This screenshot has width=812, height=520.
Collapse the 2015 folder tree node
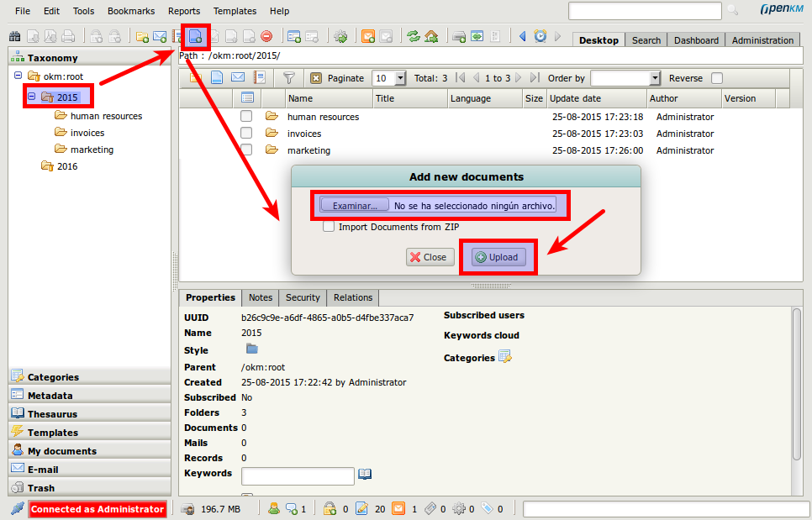pos(32,97)
